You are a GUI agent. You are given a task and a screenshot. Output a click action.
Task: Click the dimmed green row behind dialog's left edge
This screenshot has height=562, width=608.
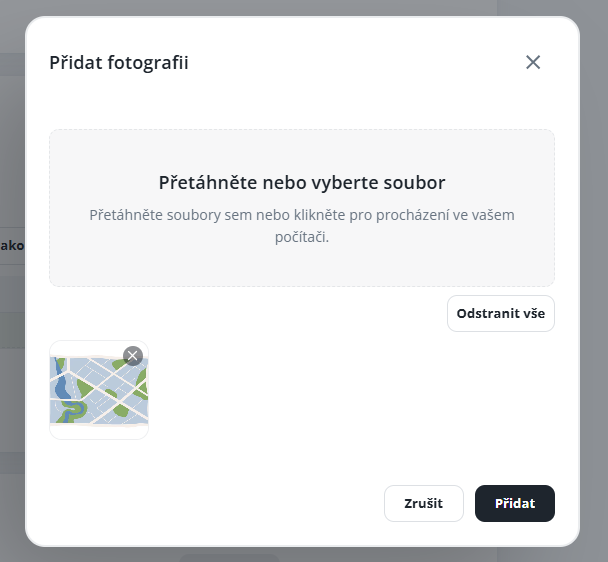(12, 330)
